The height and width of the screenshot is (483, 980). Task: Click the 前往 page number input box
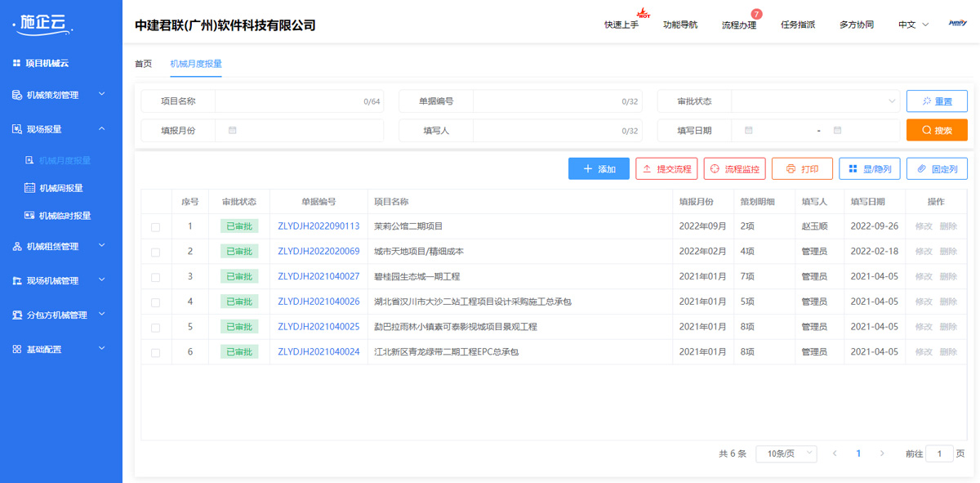click(939, 454)
